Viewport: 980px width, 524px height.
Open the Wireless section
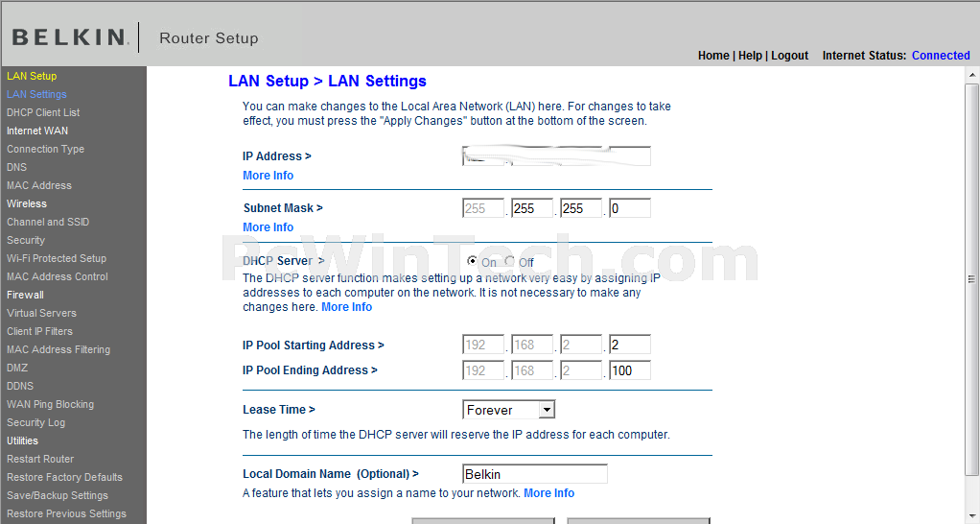(27, 203)
